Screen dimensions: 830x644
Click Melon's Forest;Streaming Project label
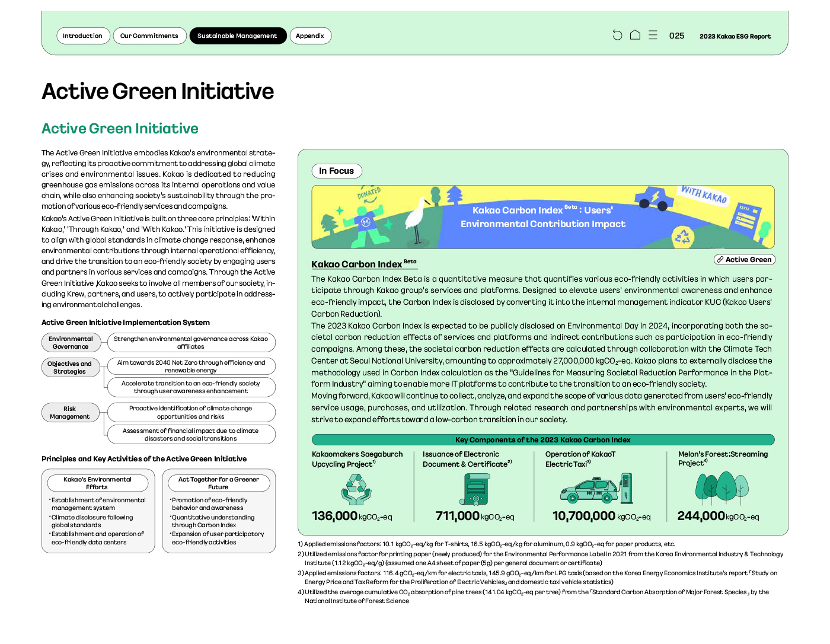723,458
